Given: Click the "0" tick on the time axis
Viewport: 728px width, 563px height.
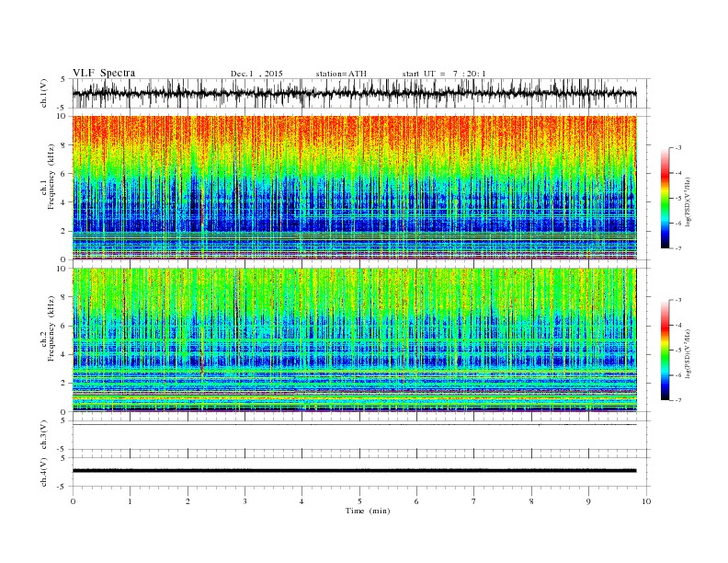Looking at the screenshot, I should 73,501.
